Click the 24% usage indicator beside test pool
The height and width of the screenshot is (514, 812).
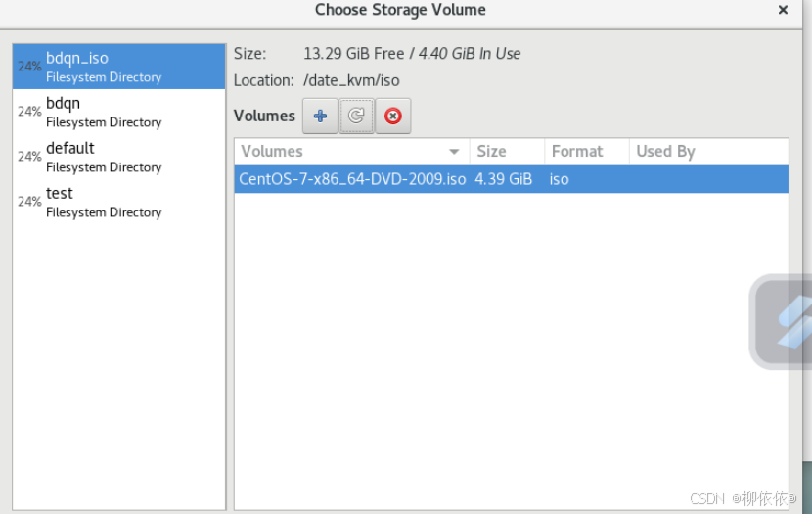click(29, 202)
